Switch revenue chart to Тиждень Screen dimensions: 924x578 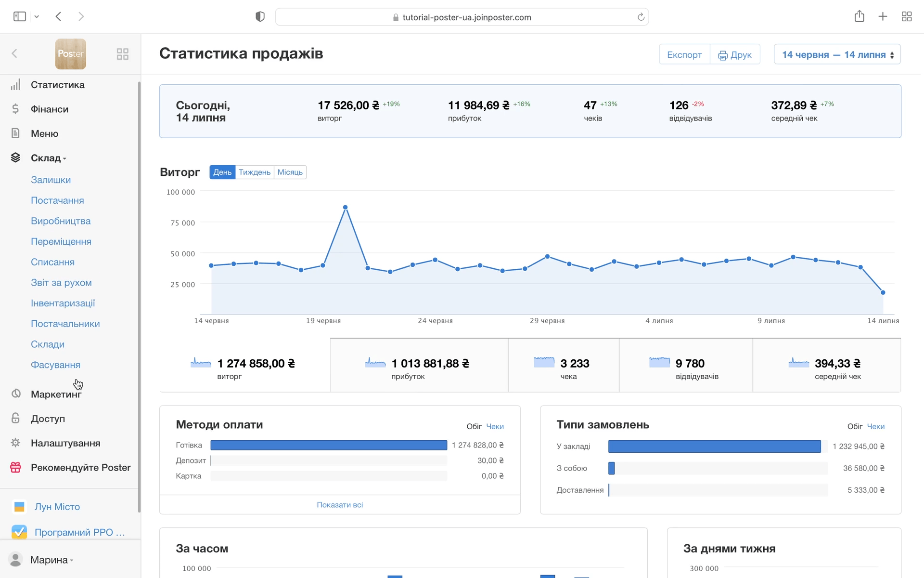click(254, 172)
